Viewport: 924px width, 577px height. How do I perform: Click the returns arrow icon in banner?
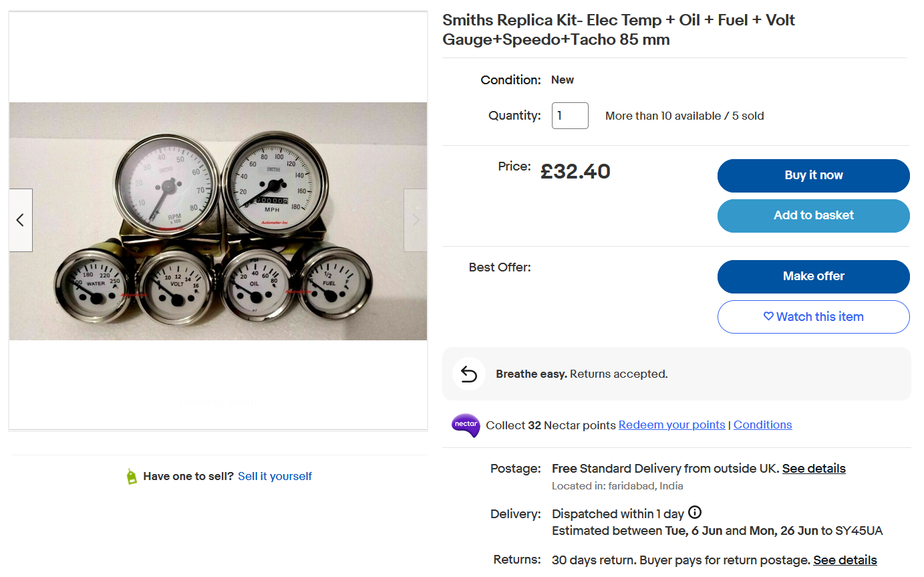coord(469,374)
